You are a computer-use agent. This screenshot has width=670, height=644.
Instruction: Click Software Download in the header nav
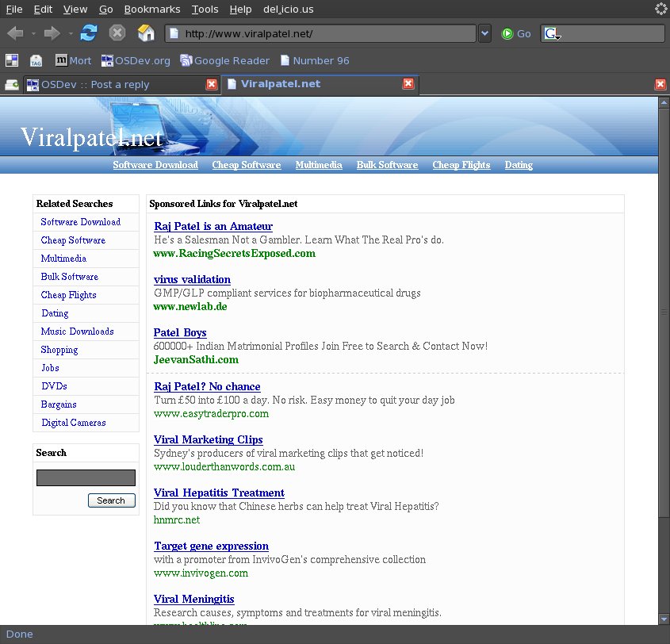point(155,165)
